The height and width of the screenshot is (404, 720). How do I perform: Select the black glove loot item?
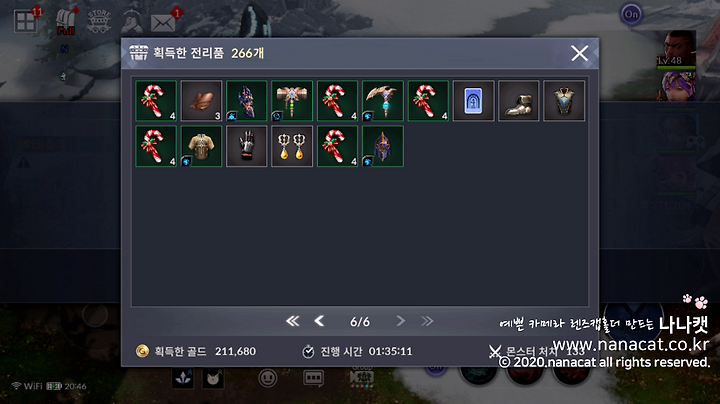click(247, 146)
